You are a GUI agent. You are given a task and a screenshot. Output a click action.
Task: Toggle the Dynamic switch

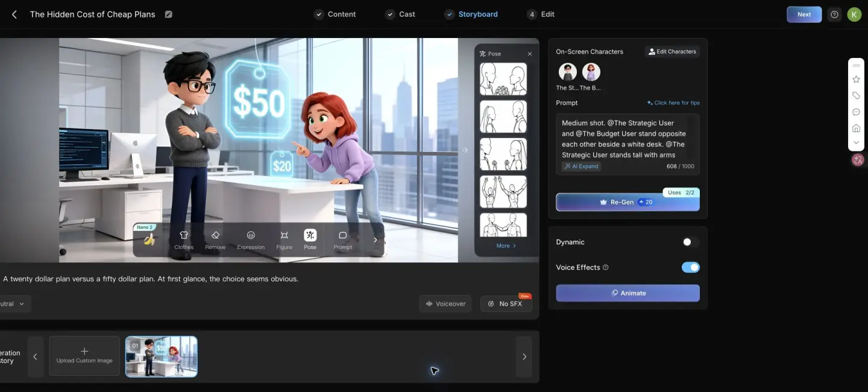[x=690, y=242]
